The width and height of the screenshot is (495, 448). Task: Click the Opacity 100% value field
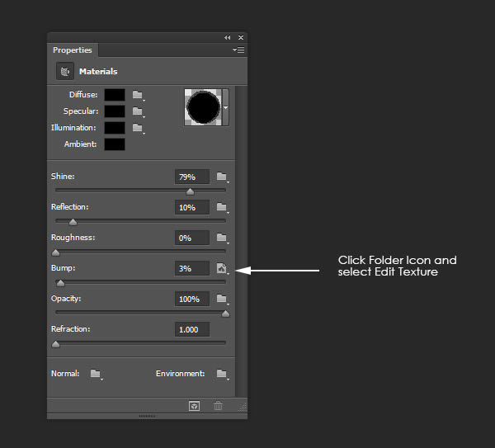pos(192,299)
